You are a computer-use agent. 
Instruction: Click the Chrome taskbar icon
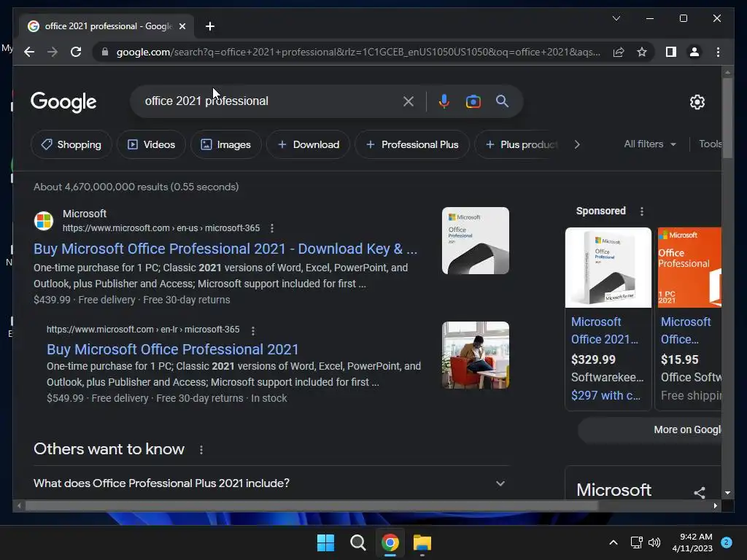click(x=390, y=542)
